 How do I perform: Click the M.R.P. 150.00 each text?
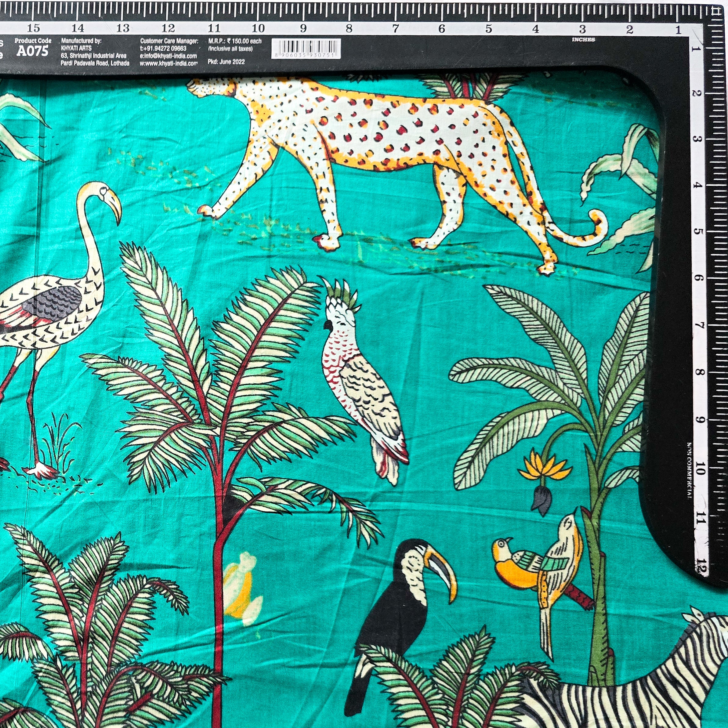(234, 42)
